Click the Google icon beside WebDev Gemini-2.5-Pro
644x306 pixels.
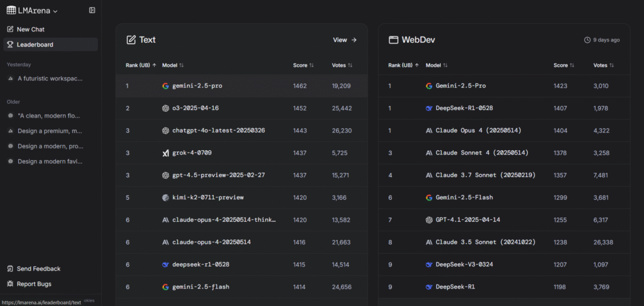429,86
